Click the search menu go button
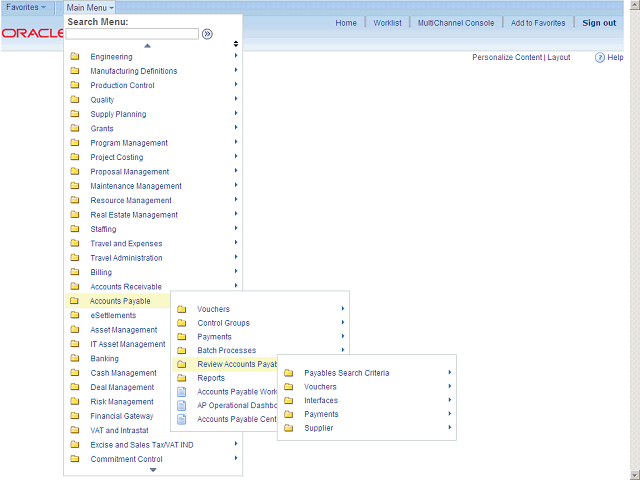 click(207, 34)
